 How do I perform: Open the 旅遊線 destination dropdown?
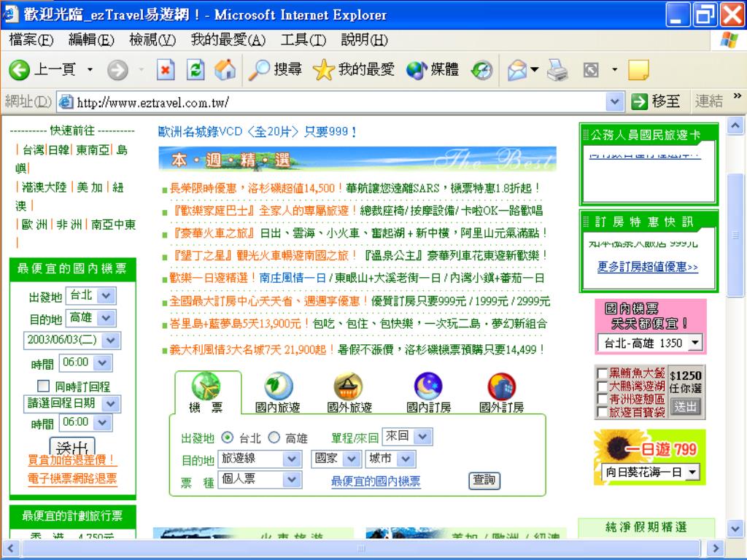260,459
